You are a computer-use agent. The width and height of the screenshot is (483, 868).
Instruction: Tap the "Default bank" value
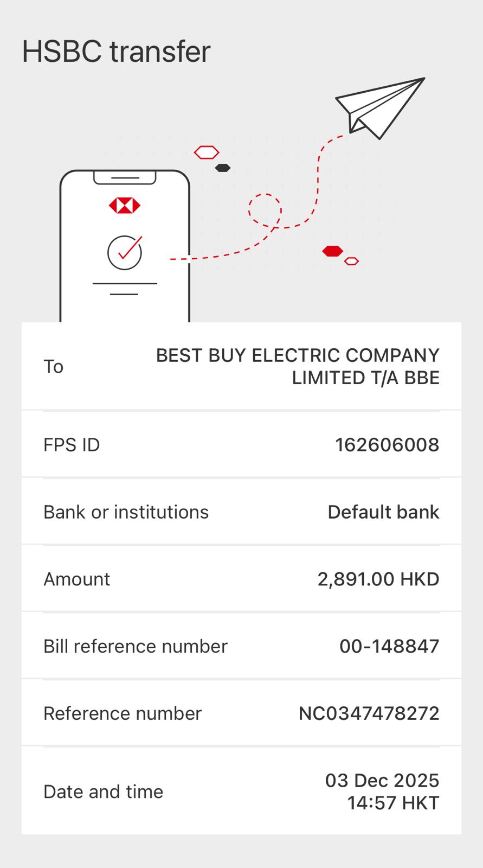tap(383, 512)
